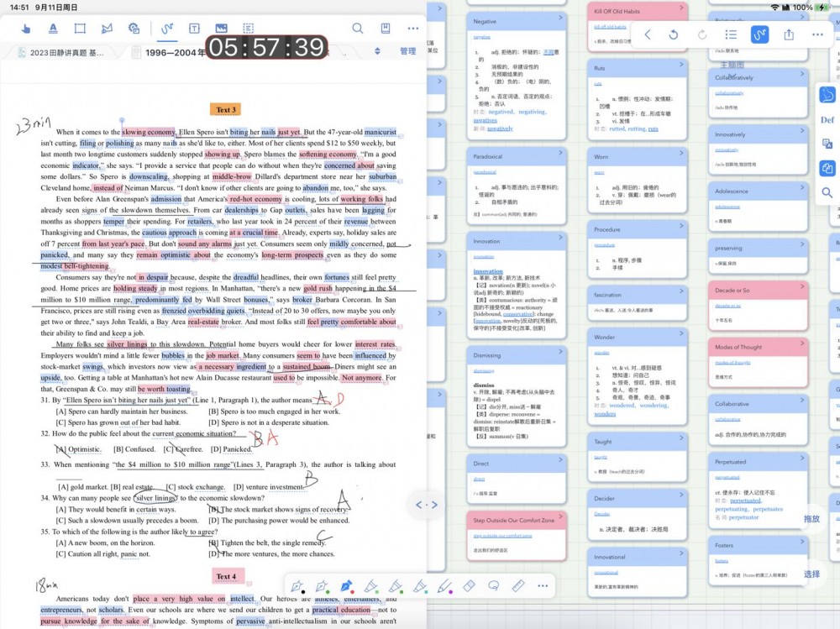This screenshot has width=840, height=629.
Task: Select the teal highlighter
Action: coord(420,586)
